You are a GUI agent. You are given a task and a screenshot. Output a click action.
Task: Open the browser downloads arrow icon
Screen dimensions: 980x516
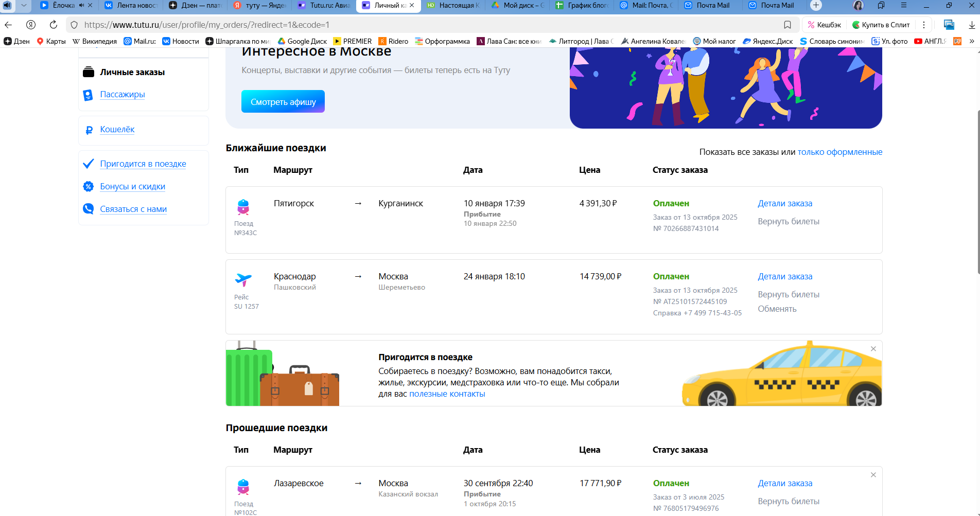click(972, 25)
